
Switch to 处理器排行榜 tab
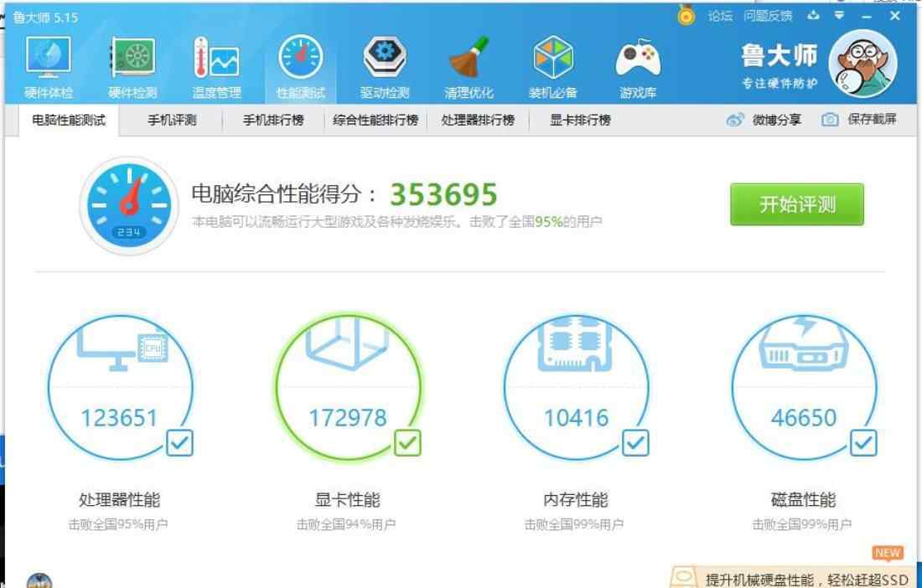pyautogui.click(x=478, y=121)
